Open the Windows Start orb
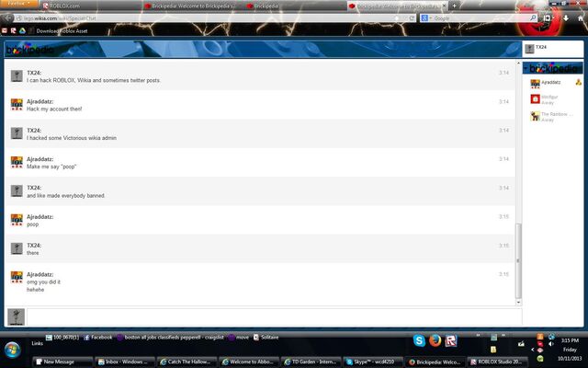588x368 pixels. pos(12,350)
